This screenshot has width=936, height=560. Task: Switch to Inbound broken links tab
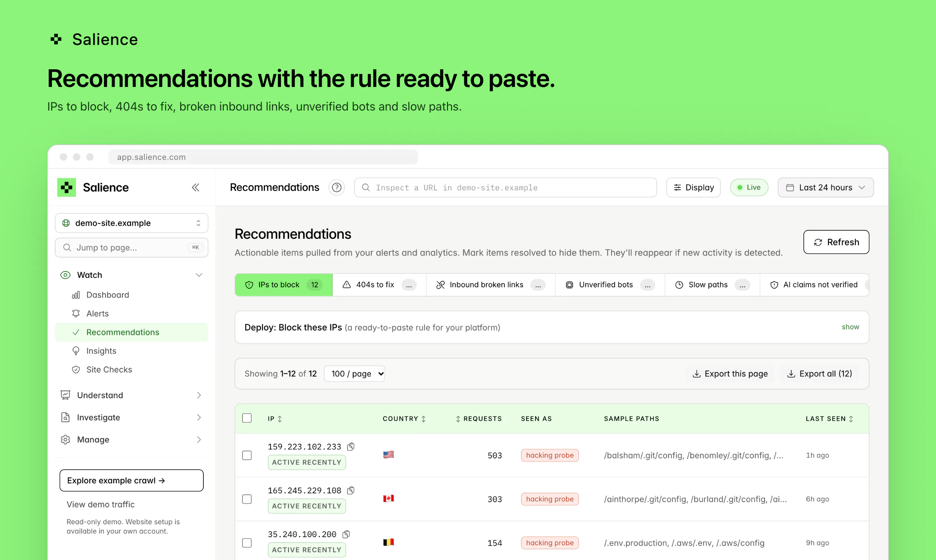coord(490,284)
